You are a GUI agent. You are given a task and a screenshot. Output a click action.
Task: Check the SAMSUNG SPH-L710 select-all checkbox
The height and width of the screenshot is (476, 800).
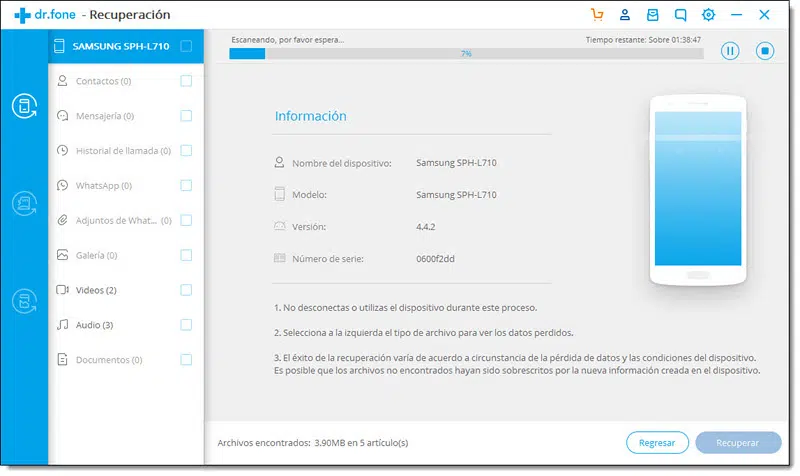tap(186, 46)
